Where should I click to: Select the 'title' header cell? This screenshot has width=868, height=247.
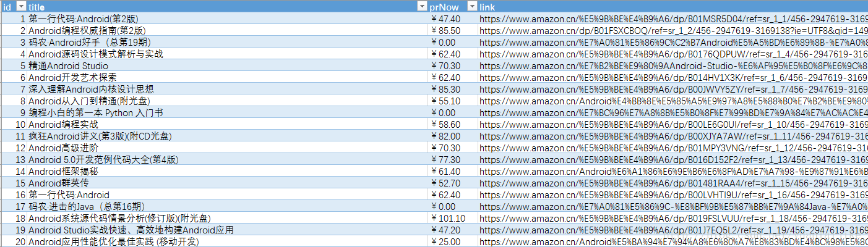point(228,6)
